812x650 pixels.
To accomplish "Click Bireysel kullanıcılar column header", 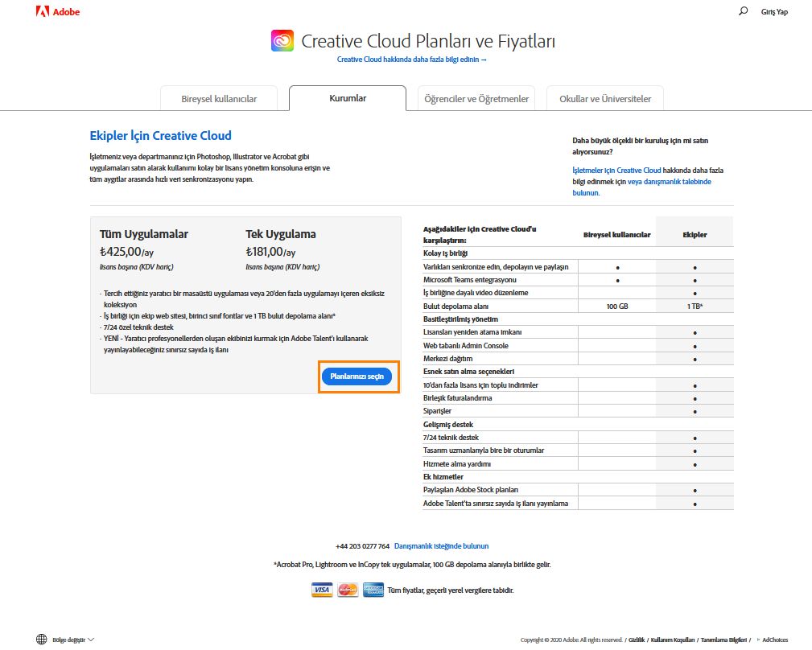I will (616, 234).
